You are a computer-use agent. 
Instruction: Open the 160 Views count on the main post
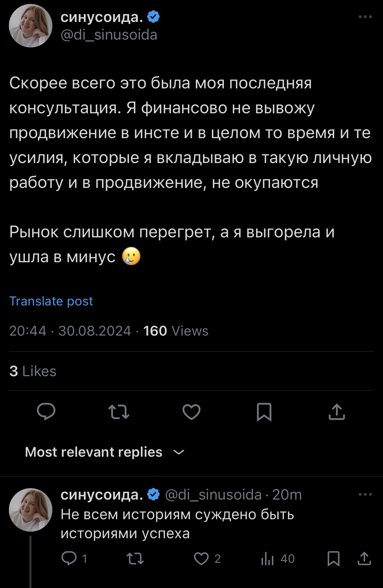coord(175,331)
